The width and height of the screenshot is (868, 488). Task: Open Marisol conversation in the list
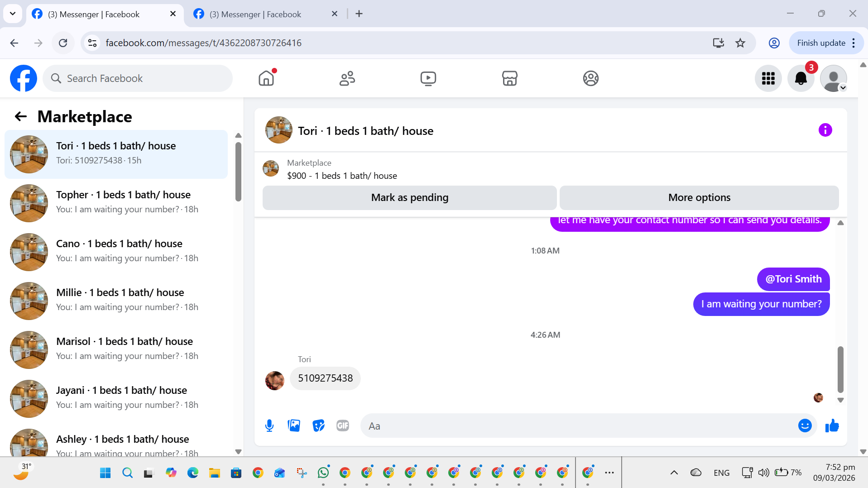tap(116, 349)
